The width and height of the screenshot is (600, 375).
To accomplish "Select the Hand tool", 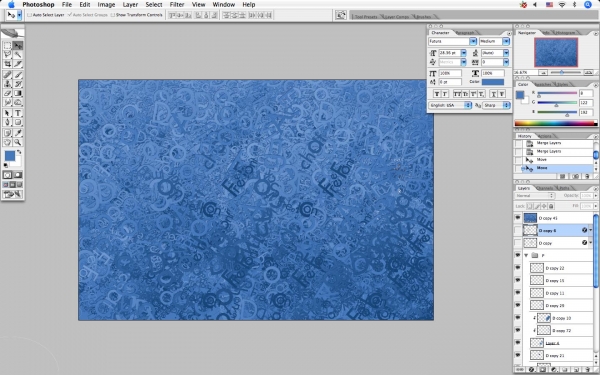I will point(7,142).
